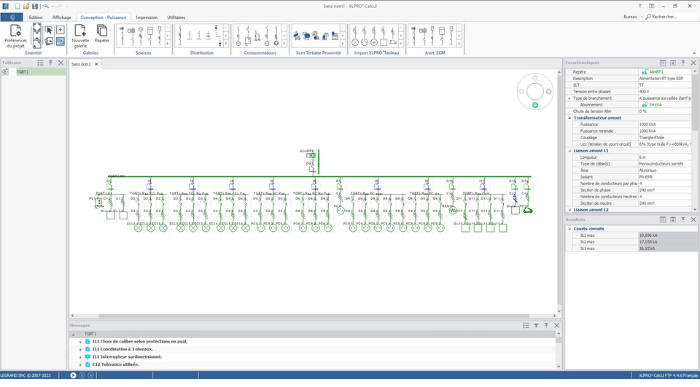700x387 pixels.
Task: Click the undo arrow icon
Action: 46,6
